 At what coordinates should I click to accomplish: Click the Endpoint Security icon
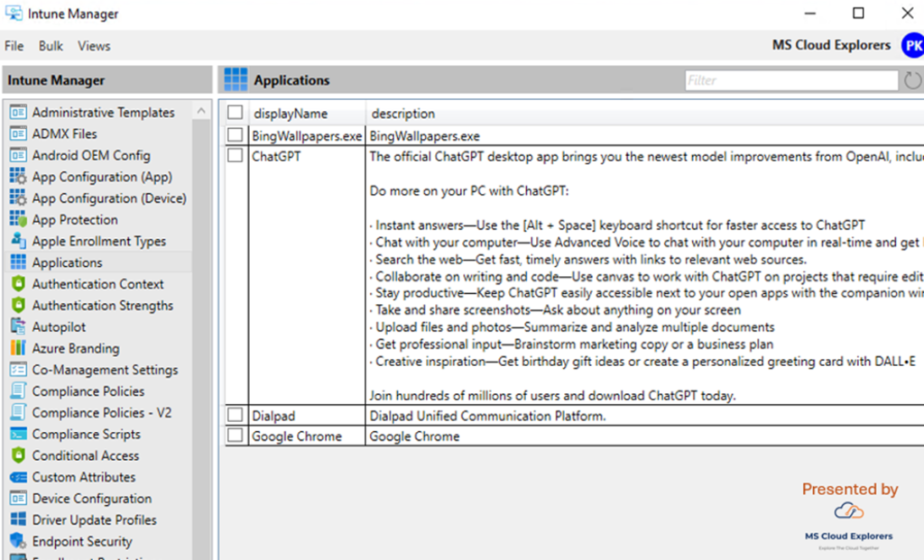(x=18, y=541)
